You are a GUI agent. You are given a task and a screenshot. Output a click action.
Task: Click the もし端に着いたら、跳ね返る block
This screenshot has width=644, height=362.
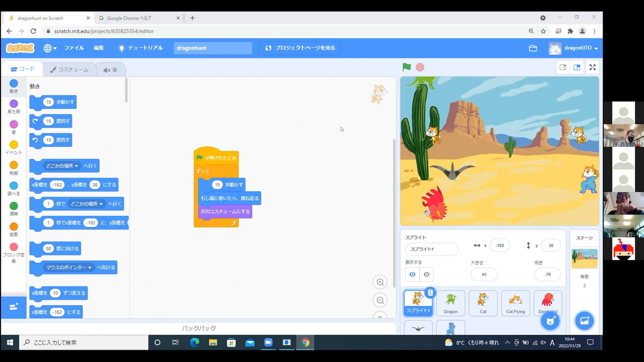230,198
